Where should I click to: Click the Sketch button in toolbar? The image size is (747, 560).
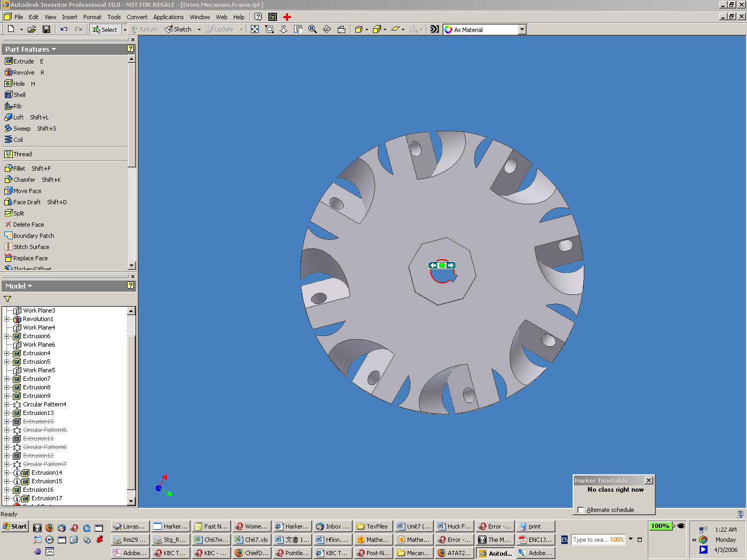(x=178, y=29)
